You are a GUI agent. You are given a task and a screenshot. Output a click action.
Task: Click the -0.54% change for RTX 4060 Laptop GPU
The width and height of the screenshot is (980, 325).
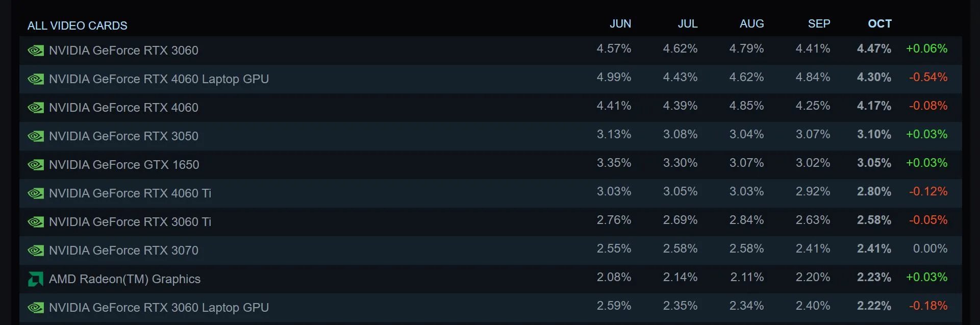click(x=927, y=78)
